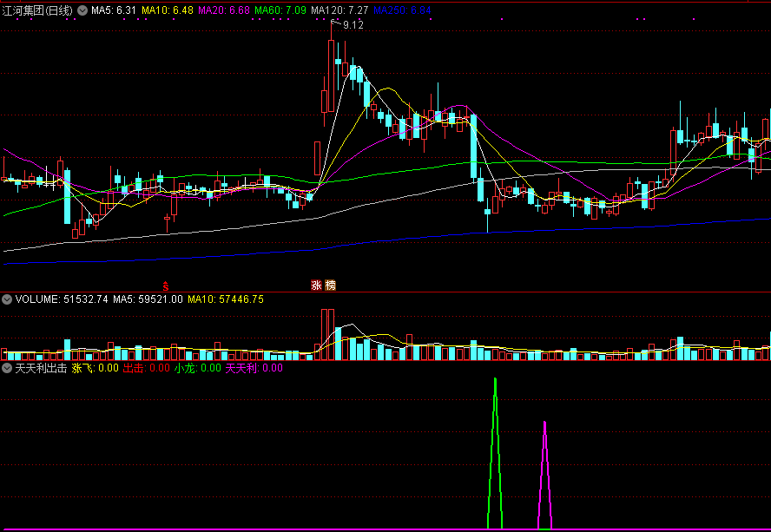
Task: Click the 出击: 0.00 value label
Action: (146, 368)
